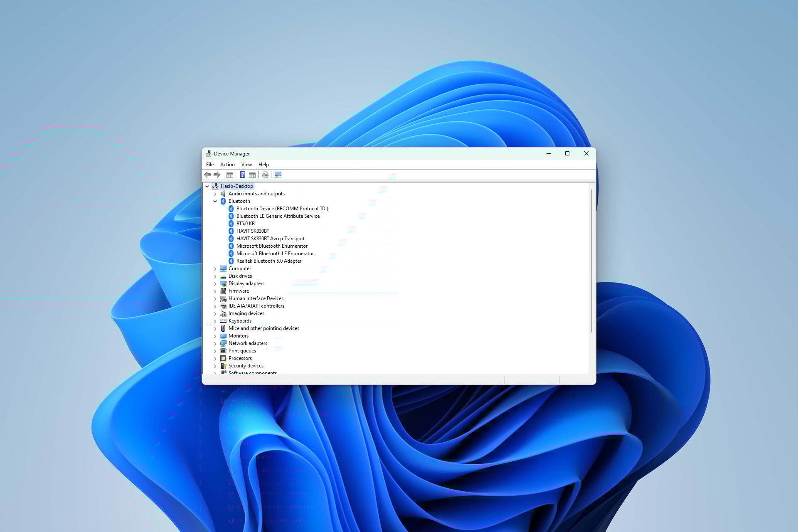798x532 pixels.
Task: Click the Network adapters category icon
Action: tap(223, 343)
